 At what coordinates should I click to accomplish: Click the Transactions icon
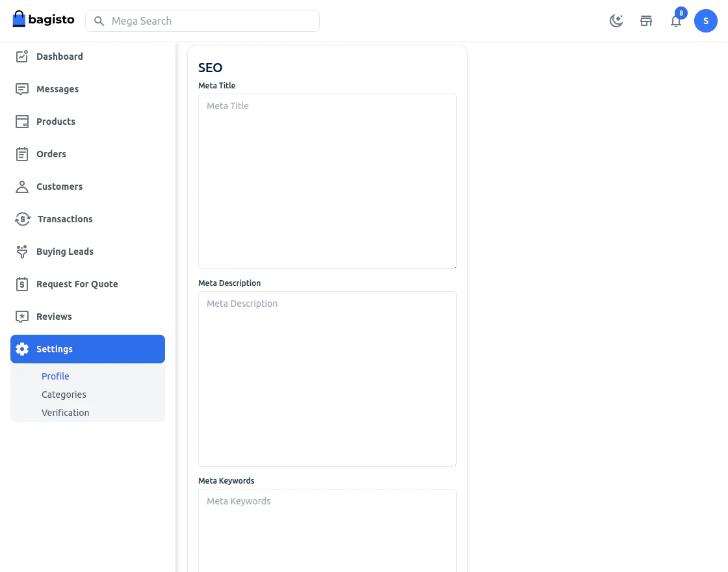[22, 219]
